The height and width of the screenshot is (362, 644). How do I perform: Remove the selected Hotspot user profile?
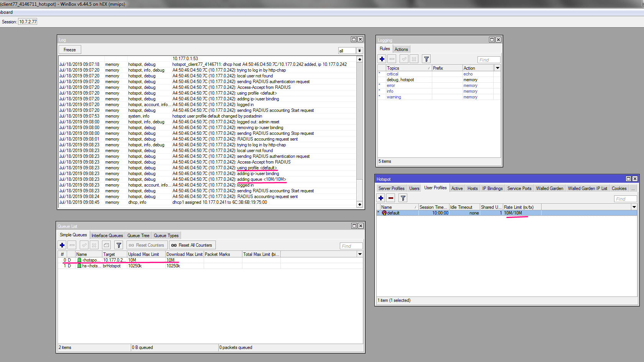[391, 198]
